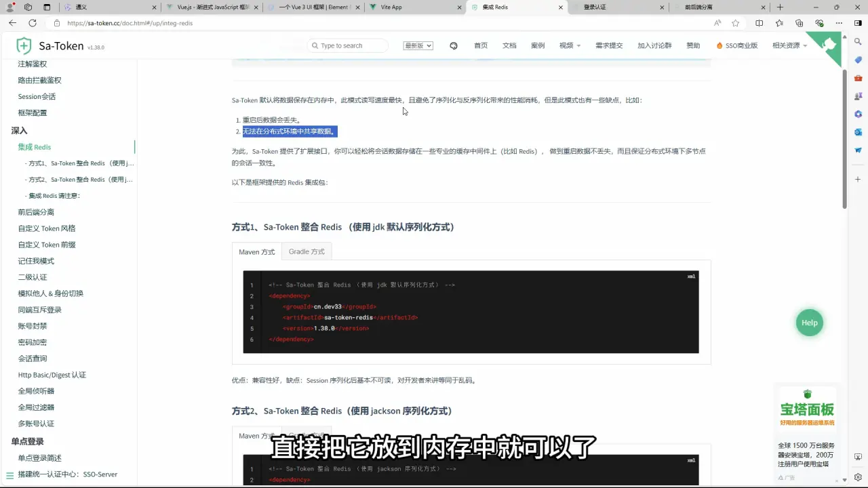Open 加入讨论群 in the navbar
The image size is (868, 488).
click(654, 45)
